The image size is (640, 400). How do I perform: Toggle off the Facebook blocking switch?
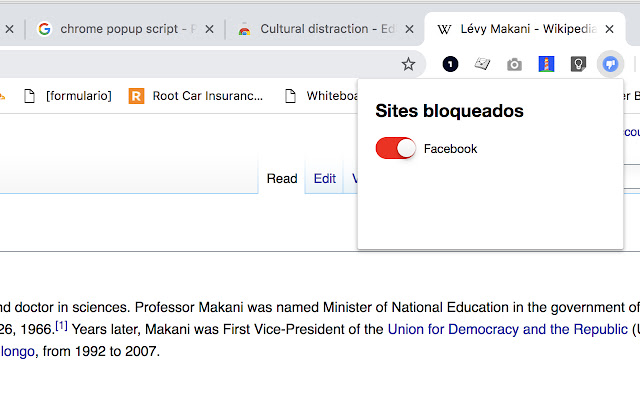[x=395, y=149]
